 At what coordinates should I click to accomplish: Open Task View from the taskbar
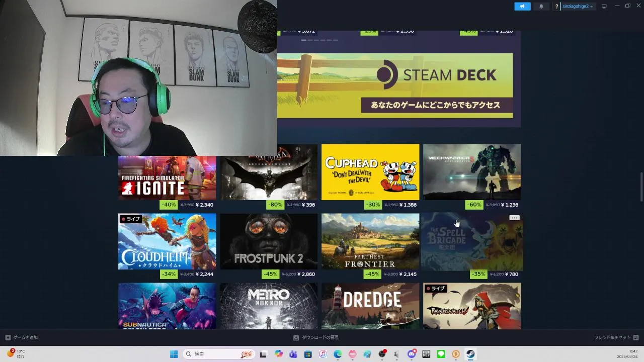point(263,354)
